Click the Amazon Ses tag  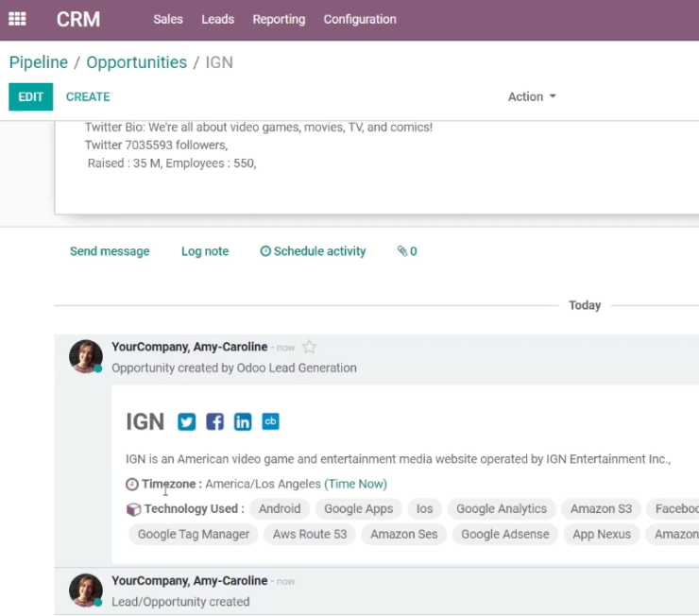click(404, 535)
